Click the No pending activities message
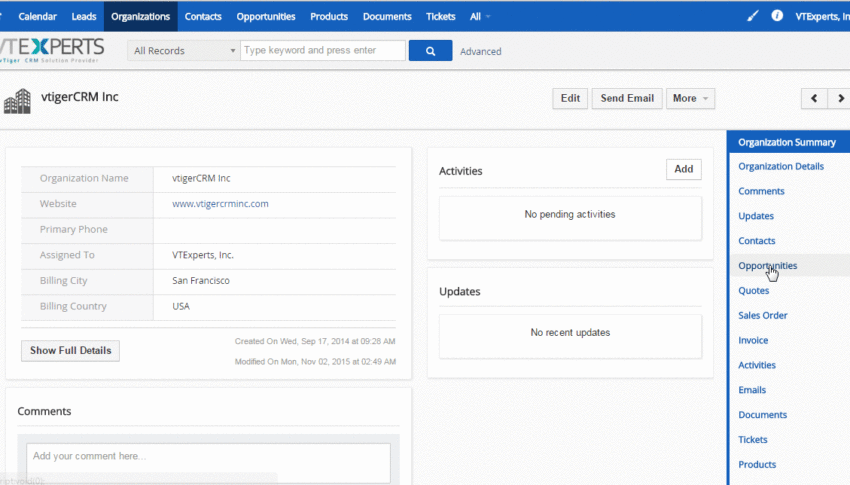 [570, 215]
